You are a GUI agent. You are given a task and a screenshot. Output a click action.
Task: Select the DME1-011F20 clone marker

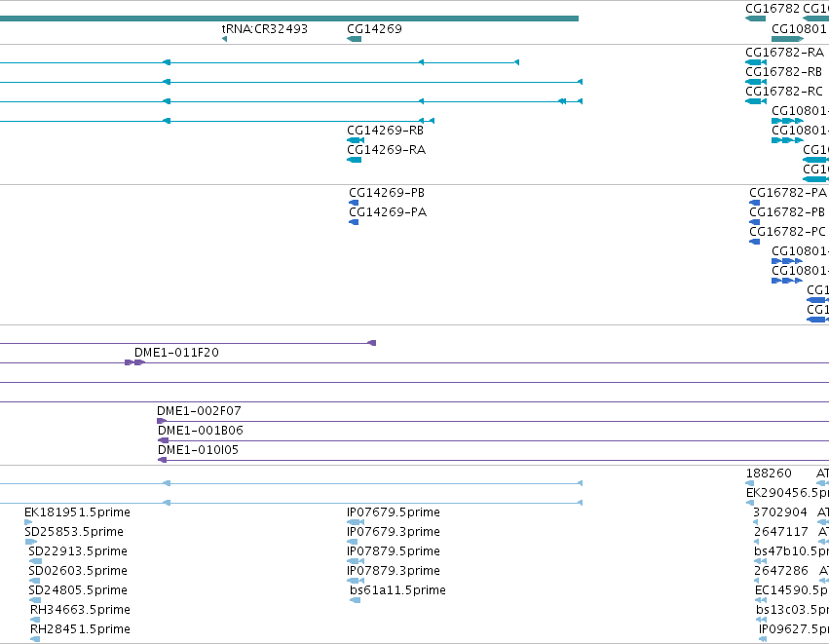[134, 362]
